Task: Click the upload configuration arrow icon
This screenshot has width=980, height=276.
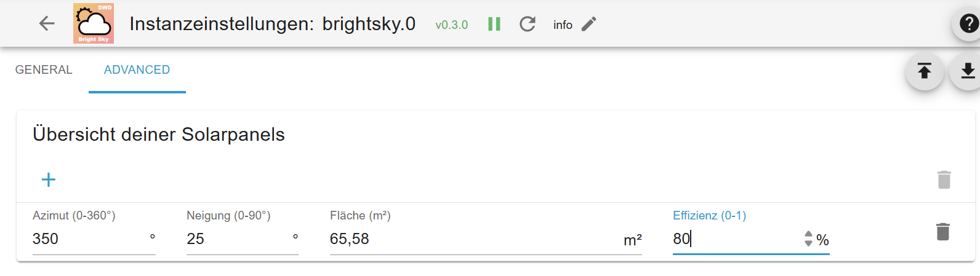Action: pyautogui.click(x=924, y=71)
